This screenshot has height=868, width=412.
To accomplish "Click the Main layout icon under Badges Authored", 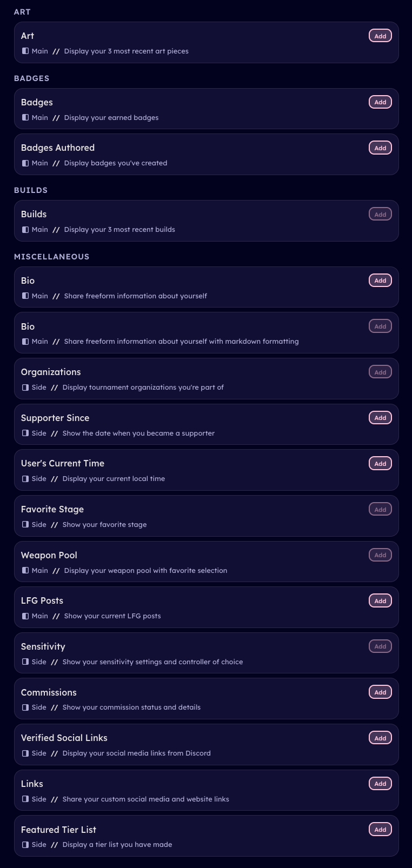I will 25,163.
